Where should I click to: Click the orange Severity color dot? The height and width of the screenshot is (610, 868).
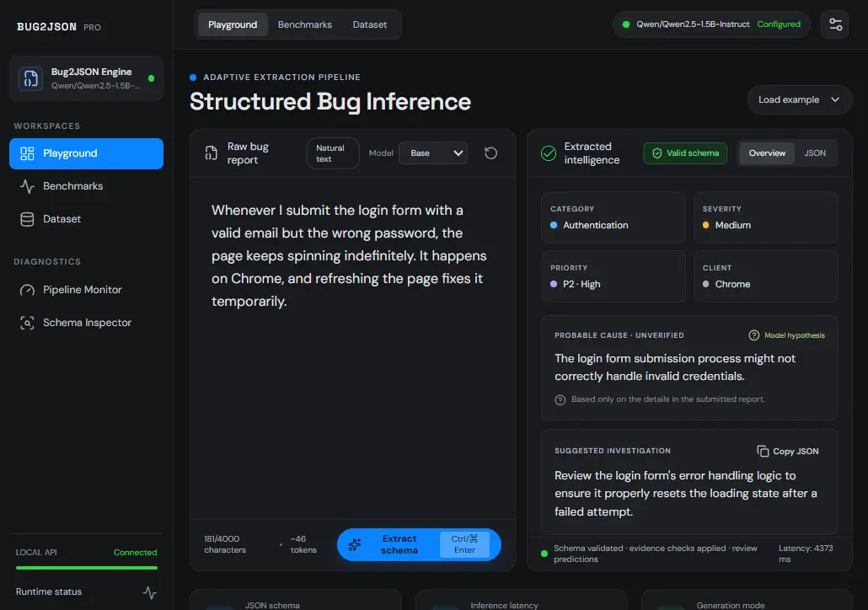pos(706,225)
